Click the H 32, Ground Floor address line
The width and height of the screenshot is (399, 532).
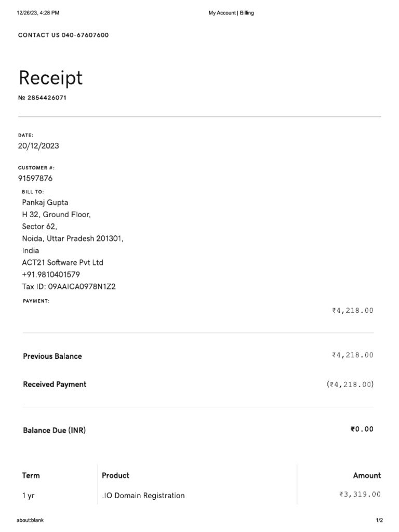56,215
